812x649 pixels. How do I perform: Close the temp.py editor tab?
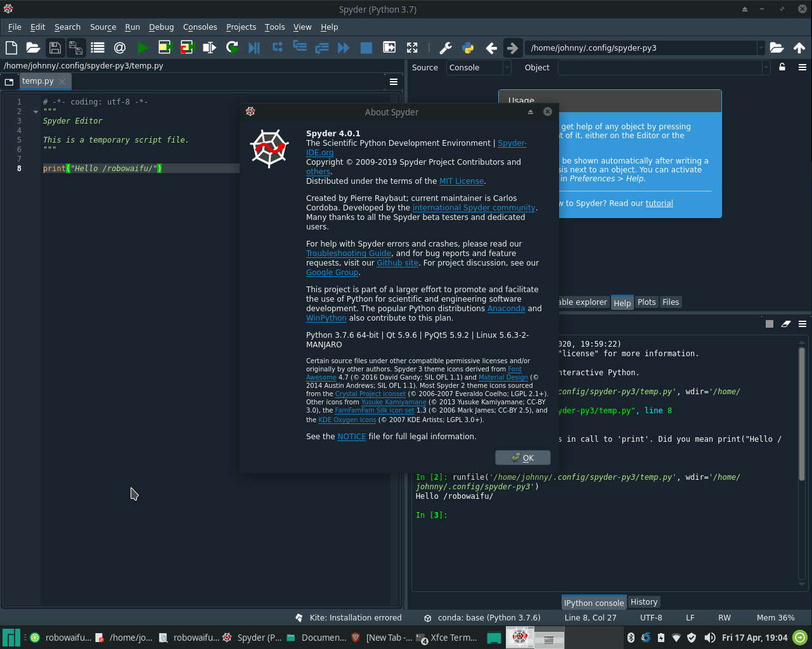62,81
